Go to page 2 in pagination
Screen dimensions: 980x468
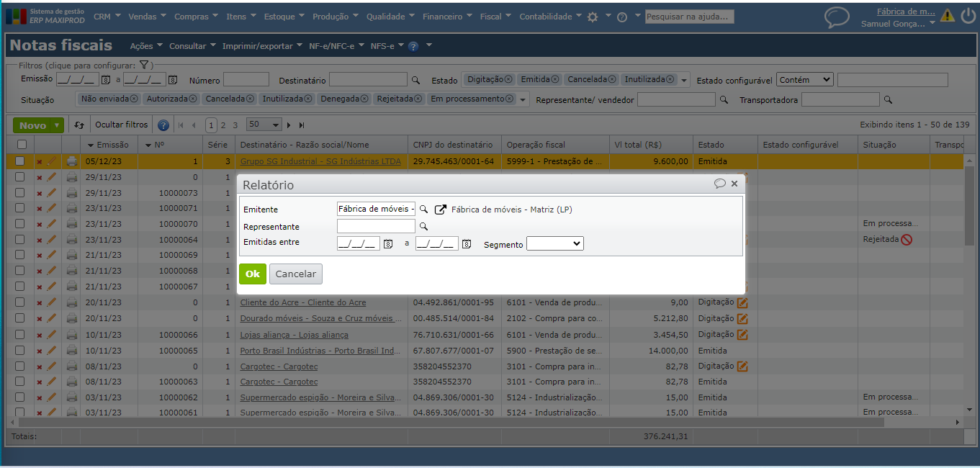tap(223, 125)
